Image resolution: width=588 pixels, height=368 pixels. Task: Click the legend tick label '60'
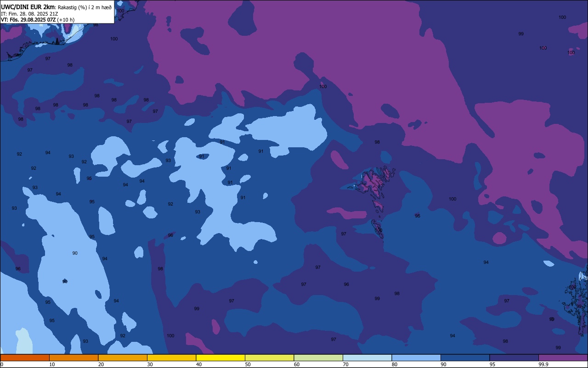click(297, 364)
